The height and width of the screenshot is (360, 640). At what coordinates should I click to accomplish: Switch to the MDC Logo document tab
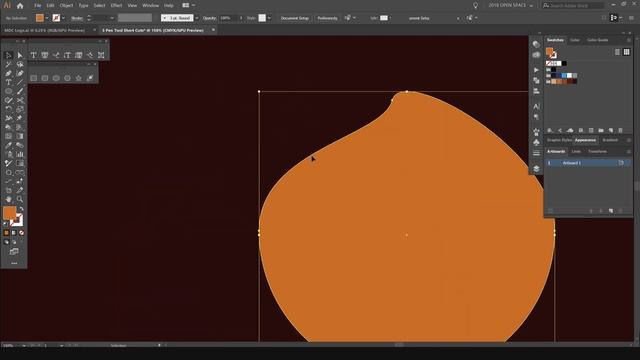pos(45,30)
